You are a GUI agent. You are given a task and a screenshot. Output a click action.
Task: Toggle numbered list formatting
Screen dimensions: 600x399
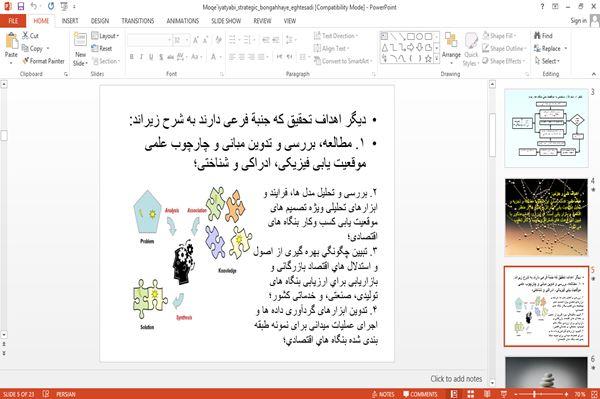(247, 39)
